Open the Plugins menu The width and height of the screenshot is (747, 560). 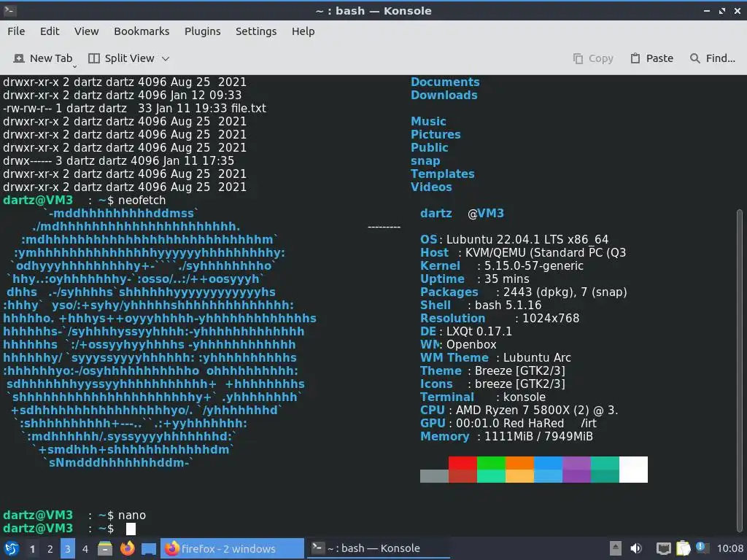(x=203, y=31)
